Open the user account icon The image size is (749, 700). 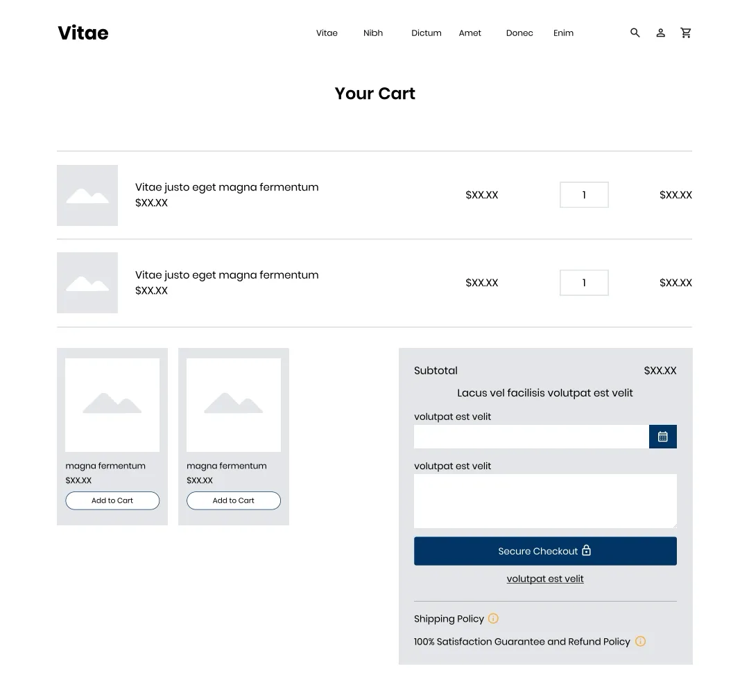(661, 33)
